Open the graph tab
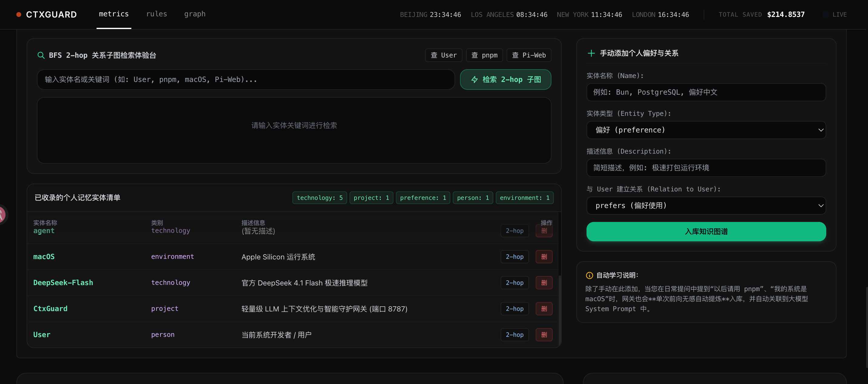 tap(195, 14)
